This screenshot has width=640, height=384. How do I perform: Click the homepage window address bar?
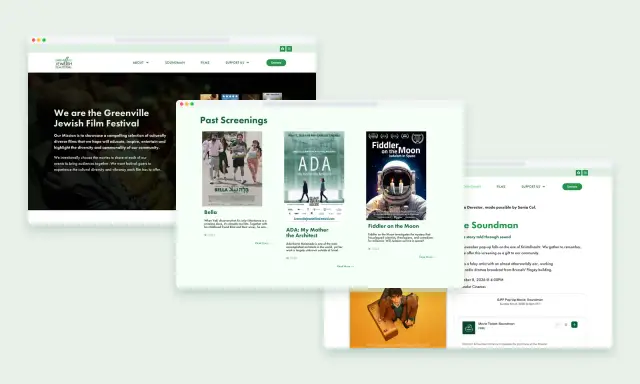(x=172, y=40)
